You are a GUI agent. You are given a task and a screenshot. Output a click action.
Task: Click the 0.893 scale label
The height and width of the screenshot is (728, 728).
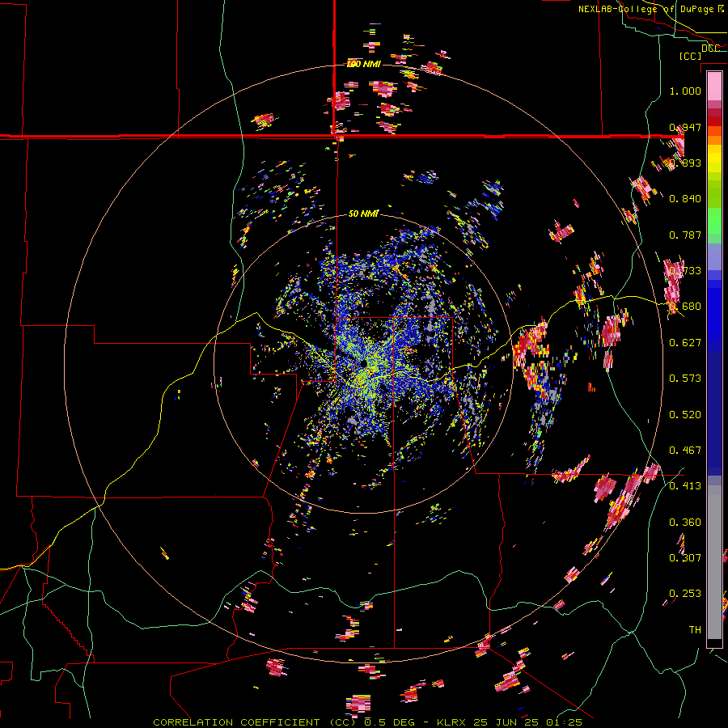coord(685,163)
